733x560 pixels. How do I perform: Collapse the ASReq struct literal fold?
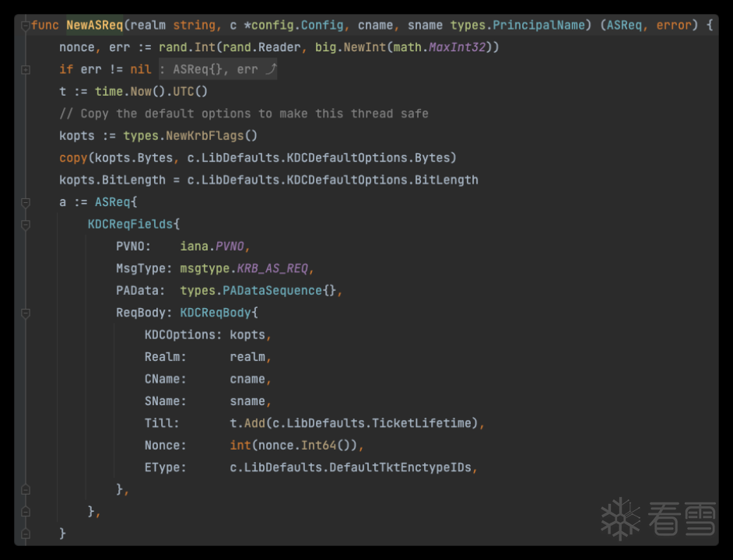pos(26,202)
